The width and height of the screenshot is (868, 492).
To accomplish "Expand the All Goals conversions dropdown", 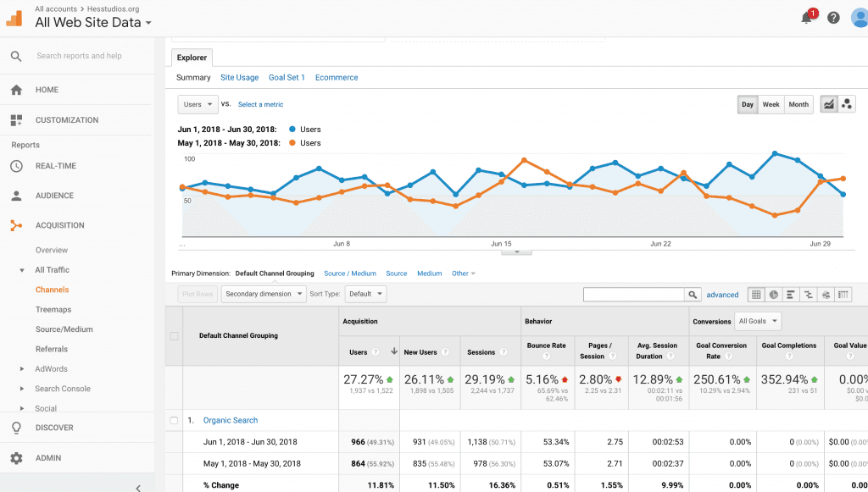I will [x=758, y=322].
